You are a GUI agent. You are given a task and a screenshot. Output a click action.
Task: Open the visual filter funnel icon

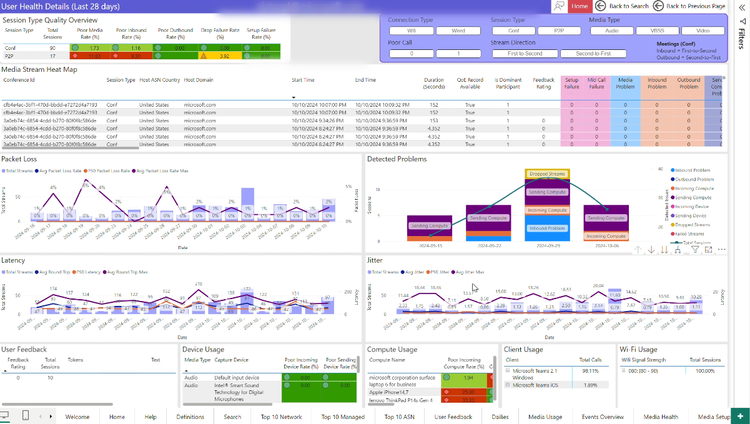[694, 250]
